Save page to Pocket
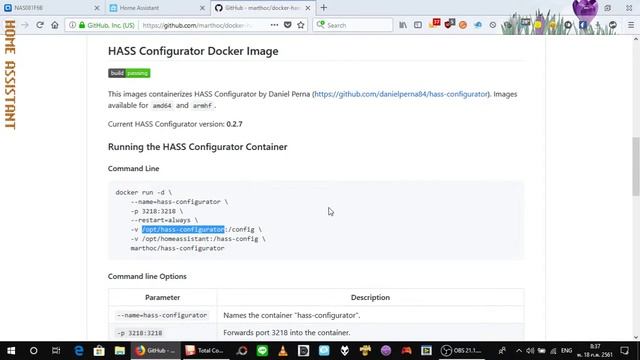Image resolution: width=640 pixels, height=360 pixels. (288, 25)
